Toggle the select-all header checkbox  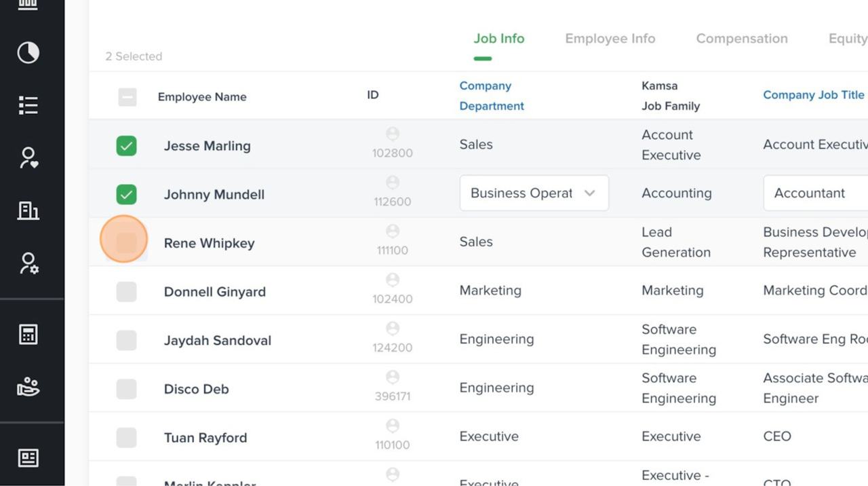(127, 97)
